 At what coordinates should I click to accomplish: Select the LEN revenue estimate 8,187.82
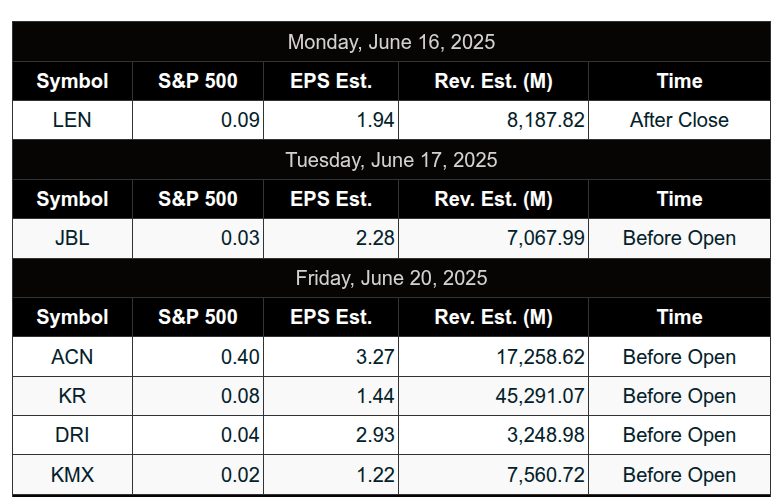(545, 120)
